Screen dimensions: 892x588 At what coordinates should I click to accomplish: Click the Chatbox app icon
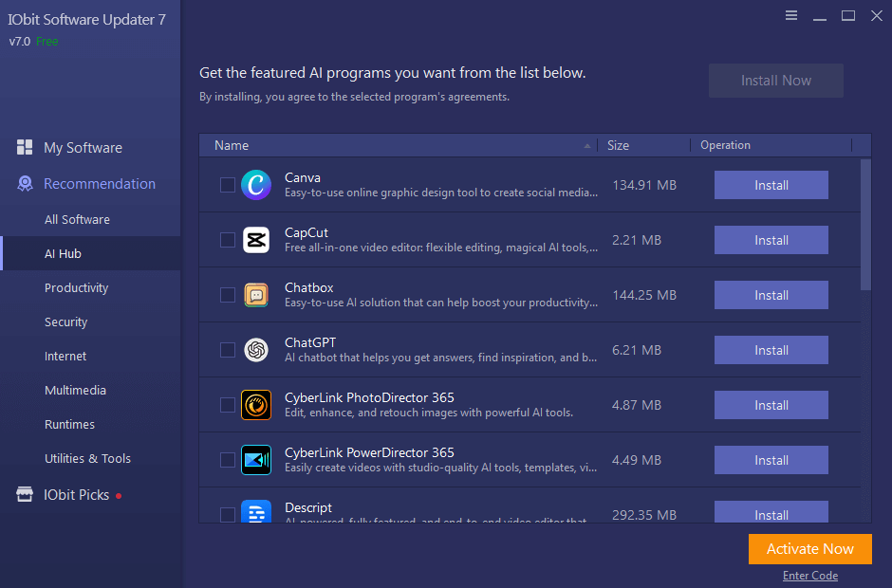coord(256,295)
